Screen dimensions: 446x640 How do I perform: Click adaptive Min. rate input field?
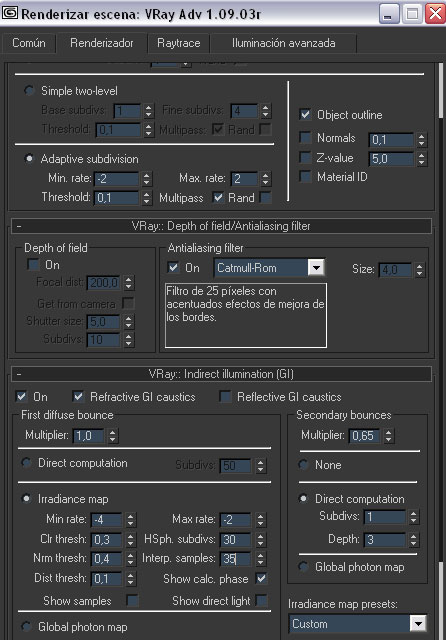[117, 179]
